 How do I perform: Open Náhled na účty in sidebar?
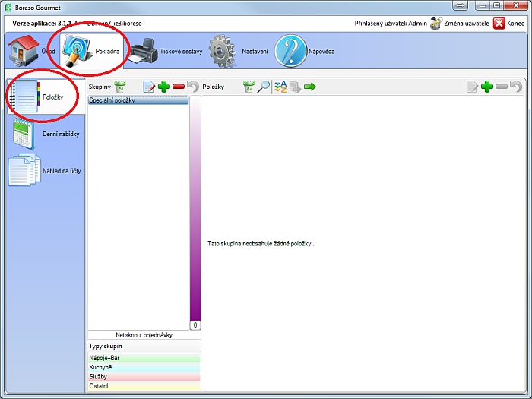point(45,170)
